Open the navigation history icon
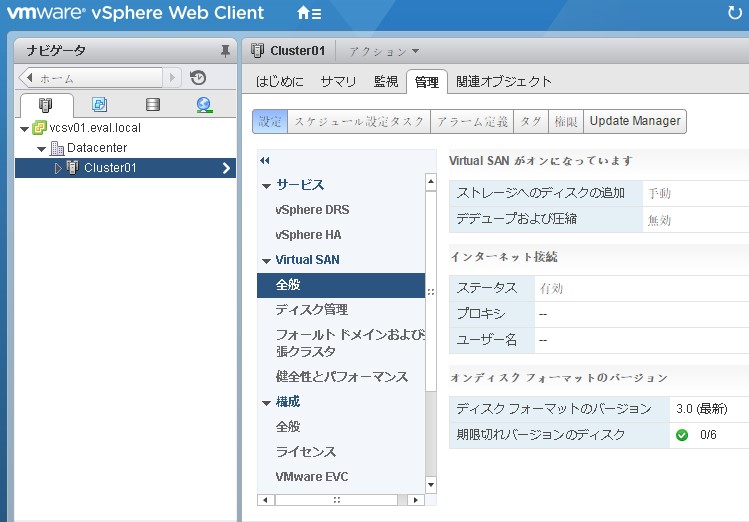This screenshot has height=522, width=749. click(198, 77)
